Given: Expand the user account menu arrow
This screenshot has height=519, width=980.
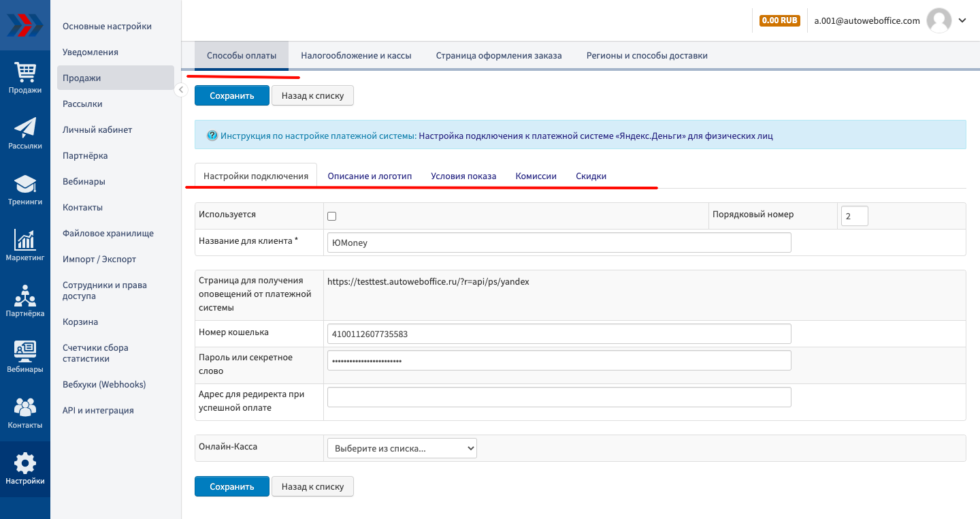Looking at the screenshot, I should 962,20.
